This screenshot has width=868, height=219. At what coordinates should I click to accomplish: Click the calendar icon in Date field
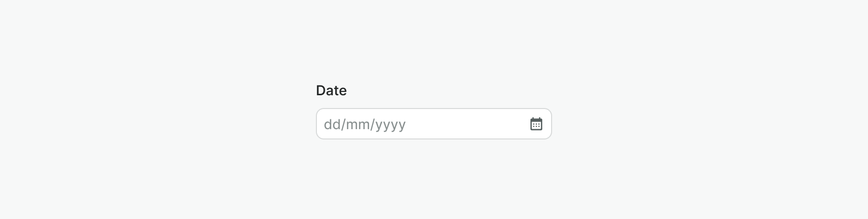click(536, 124)
